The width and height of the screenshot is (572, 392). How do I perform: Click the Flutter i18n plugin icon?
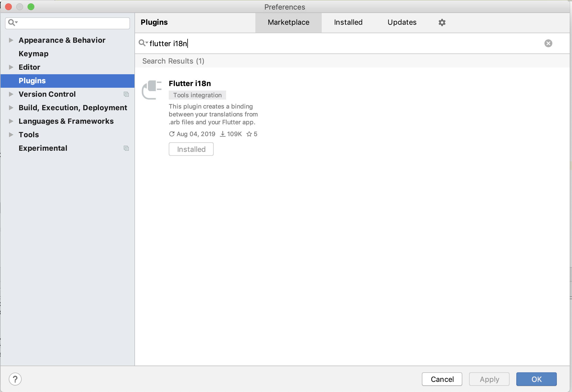pyautogui.click(x=152, y=90)
